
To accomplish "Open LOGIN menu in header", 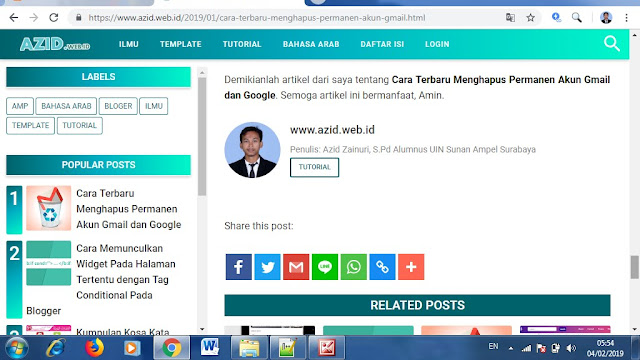I will (437, 44).
